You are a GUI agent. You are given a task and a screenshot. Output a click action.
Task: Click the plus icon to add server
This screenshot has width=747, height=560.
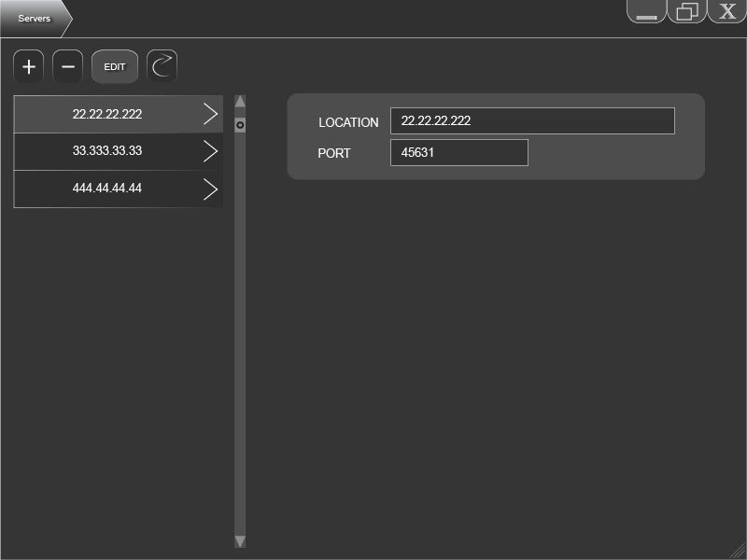coord(29,66)
